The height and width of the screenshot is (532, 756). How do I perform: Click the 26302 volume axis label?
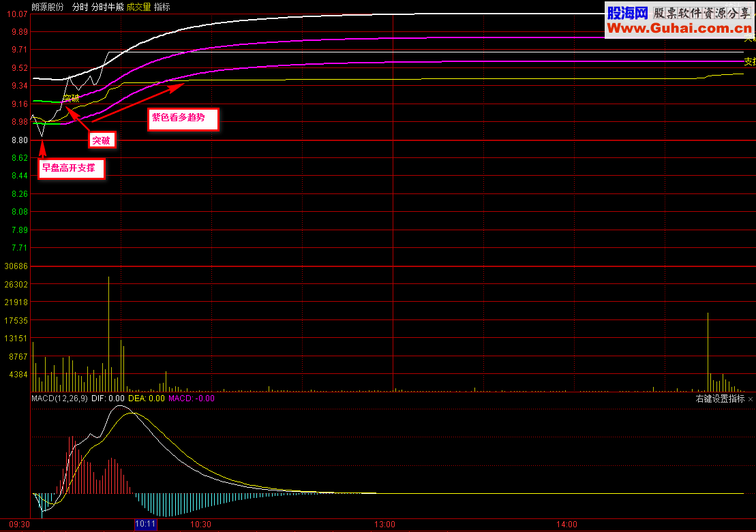pos(16,285)
